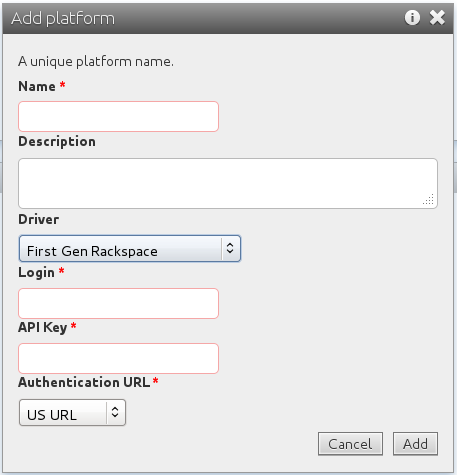The height and width of the screenshot is (475, 457).
Task: Click the Login field label
Action: click(37, 273)
